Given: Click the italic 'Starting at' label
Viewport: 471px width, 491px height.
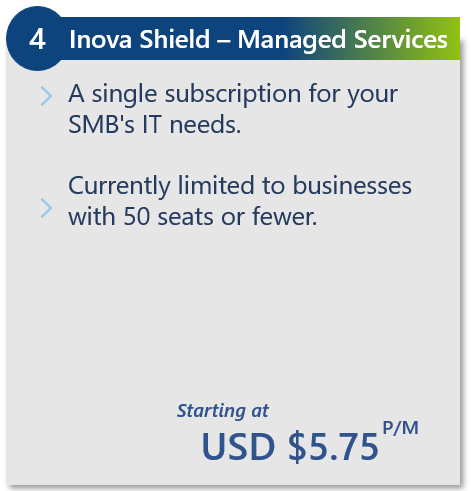Looking at the screenshot, I should pyautogui.click(x=222, y=411).
